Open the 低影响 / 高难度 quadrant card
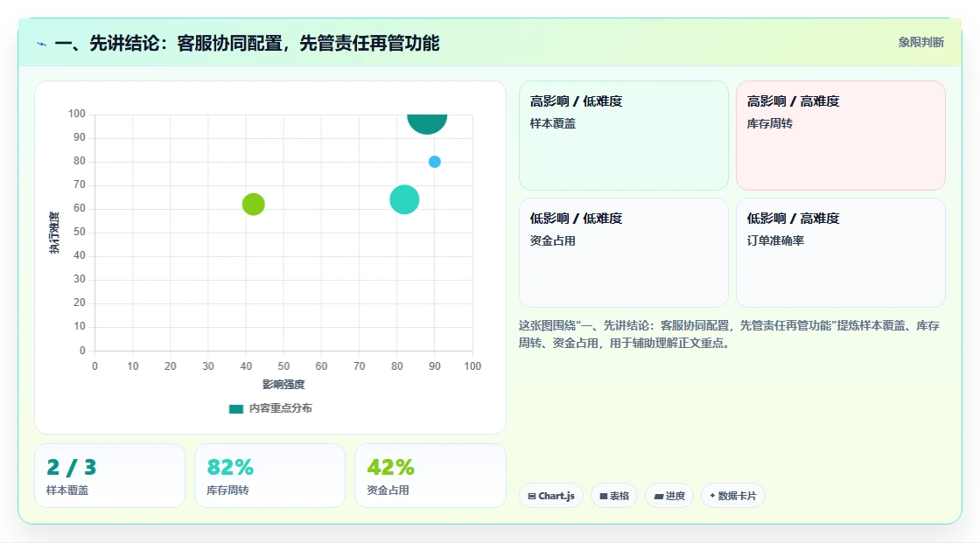The height and width of the screenshot is (543, 980). tap(841, 253)
